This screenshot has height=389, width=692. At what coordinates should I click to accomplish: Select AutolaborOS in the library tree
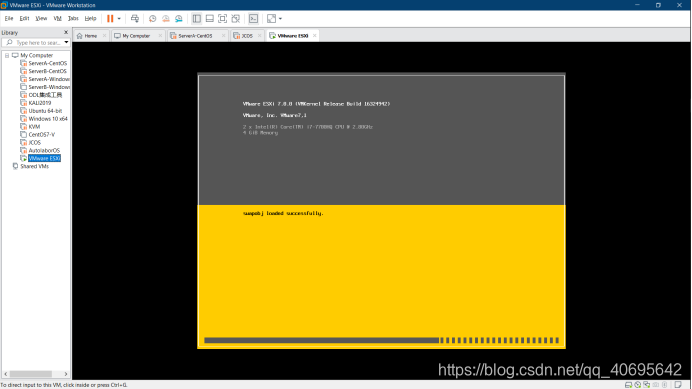44,151
